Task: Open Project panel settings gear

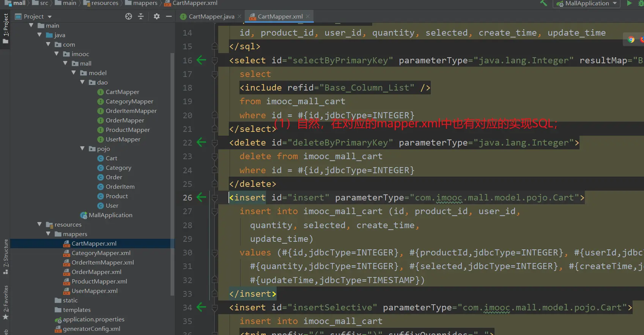Action: pyautogui.click(x=156, y=16)
